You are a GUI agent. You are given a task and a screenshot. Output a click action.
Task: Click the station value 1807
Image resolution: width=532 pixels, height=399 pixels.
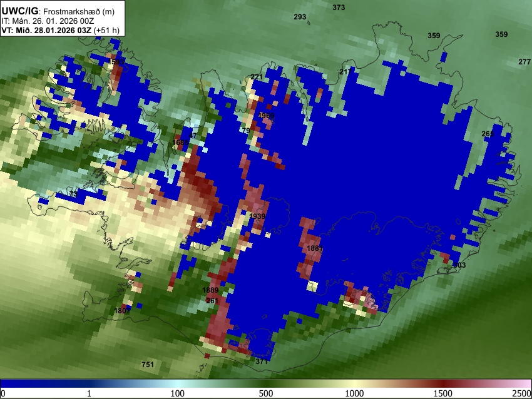point(122,311)
